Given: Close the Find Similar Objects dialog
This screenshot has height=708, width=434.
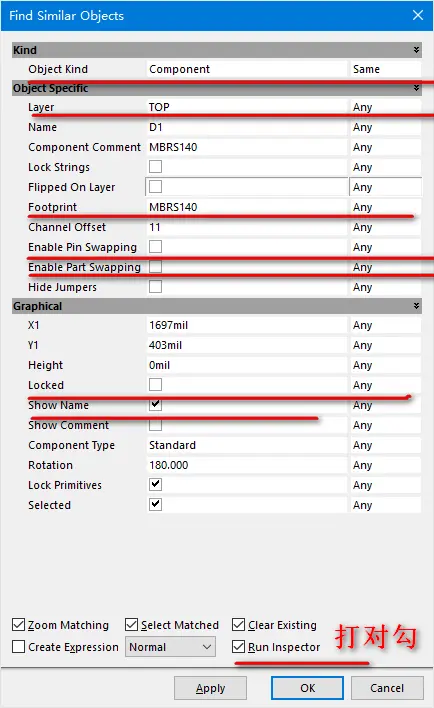Looking at the screenshot, I should point(418,15).
